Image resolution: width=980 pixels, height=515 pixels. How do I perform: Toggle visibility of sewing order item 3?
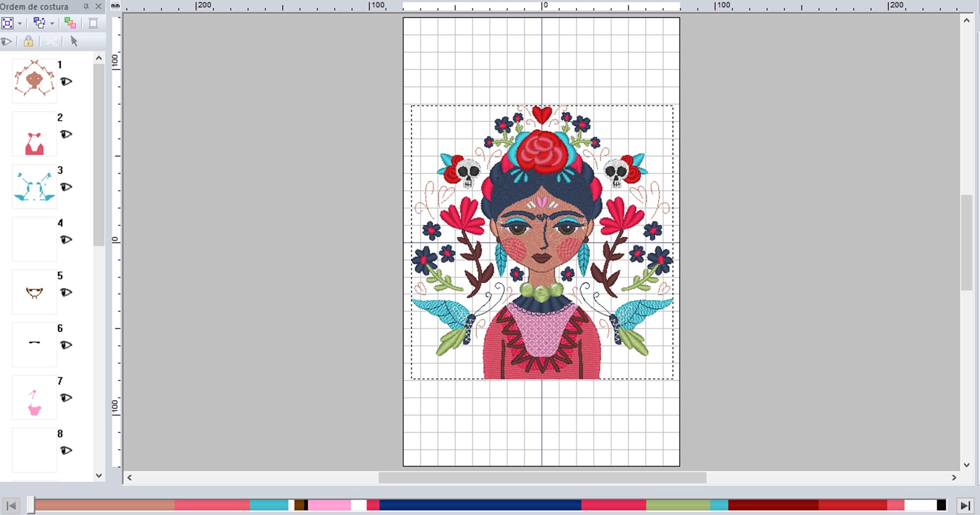pyautogui.click(x=66, y=187)
